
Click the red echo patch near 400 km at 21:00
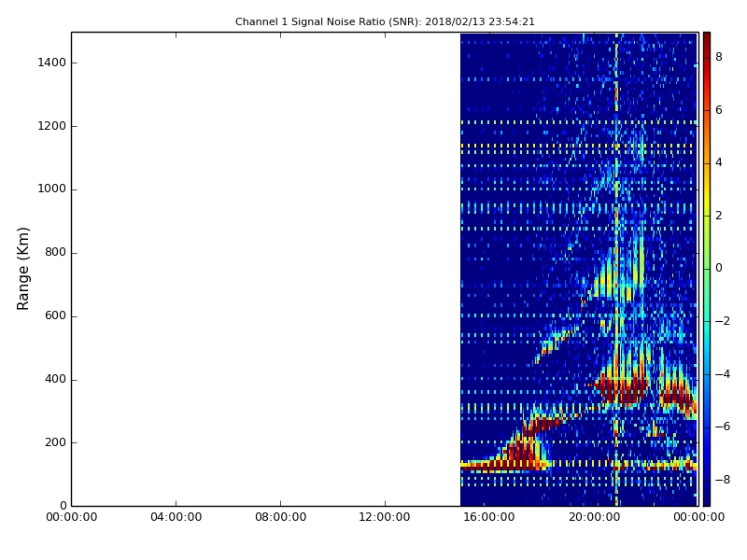tap(622, 388)
